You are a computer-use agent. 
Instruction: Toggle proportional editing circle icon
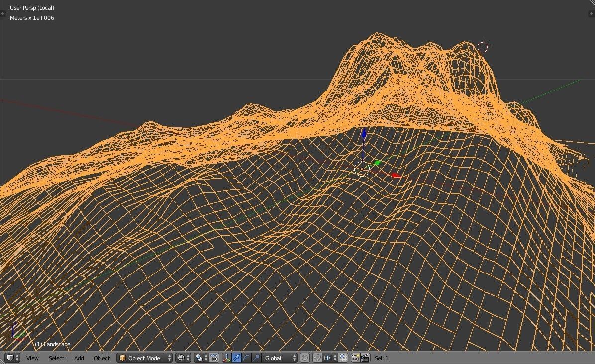coord(304,358)
